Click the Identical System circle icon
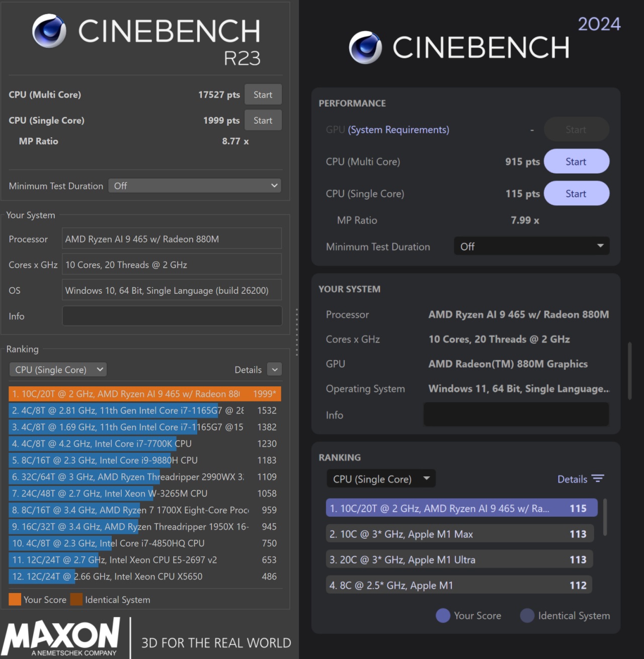 point(527,615)
